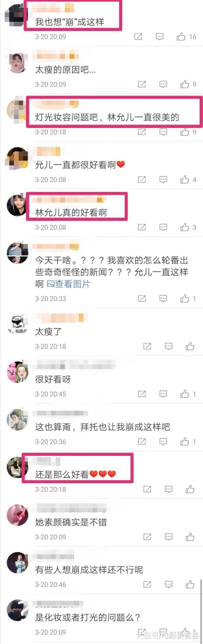
Task: Open avatar of 太瘦的原因吧 commenter
Action: click(18, 63)
